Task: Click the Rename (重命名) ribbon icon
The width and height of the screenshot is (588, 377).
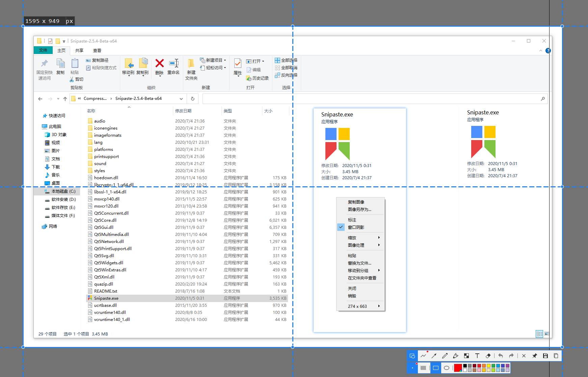Action: [x=173, y=63]
